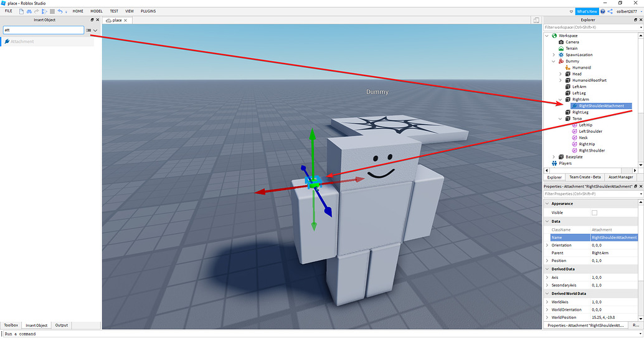
Task: Select Terrain in the Explorer
Action: point(571,49)
